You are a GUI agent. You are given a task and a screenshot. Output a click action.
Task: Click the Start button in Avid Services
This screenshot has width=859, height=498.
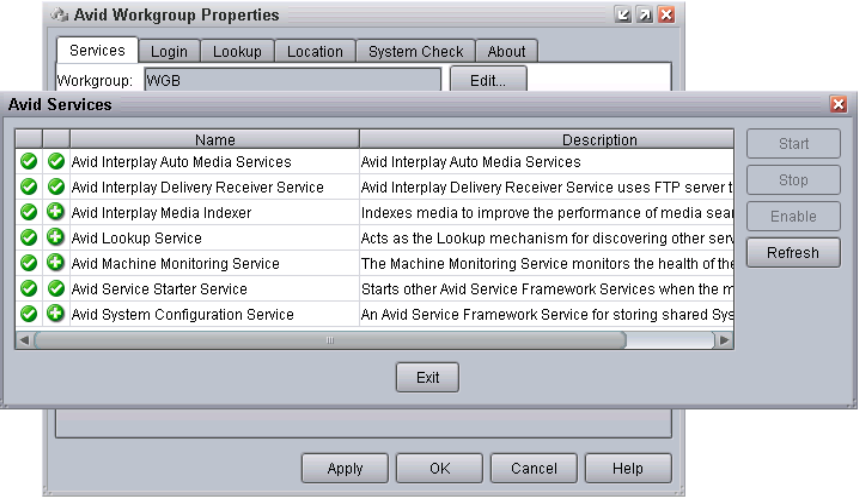coord(793,144)
